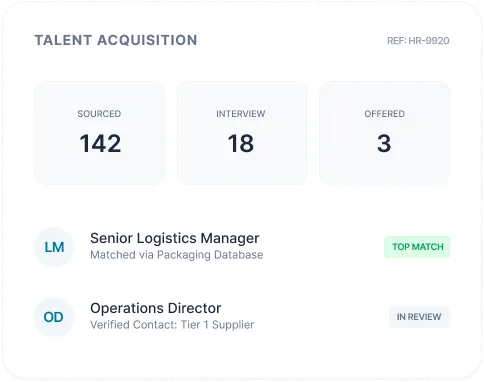Click the LM avatar circle
This screenshot has height=382, width=484.
pos(54,247)
